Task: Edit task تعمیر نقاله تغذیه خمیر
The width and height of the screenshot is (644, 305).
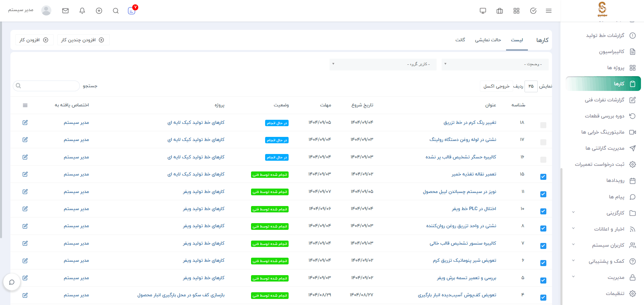Action: (25, 174)
